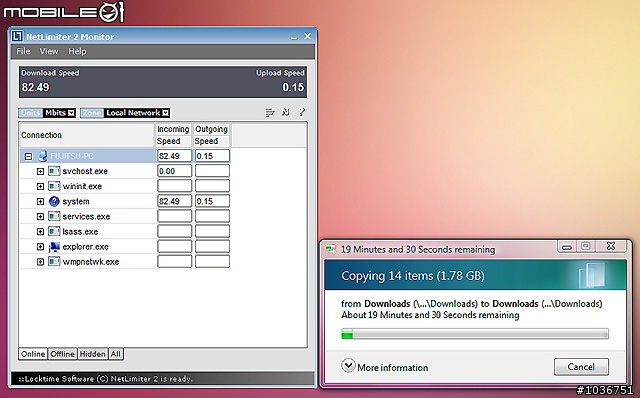Click the copy dialog title bar icon
This screenshot has width=640, height=398.
(x=330, y=249)
